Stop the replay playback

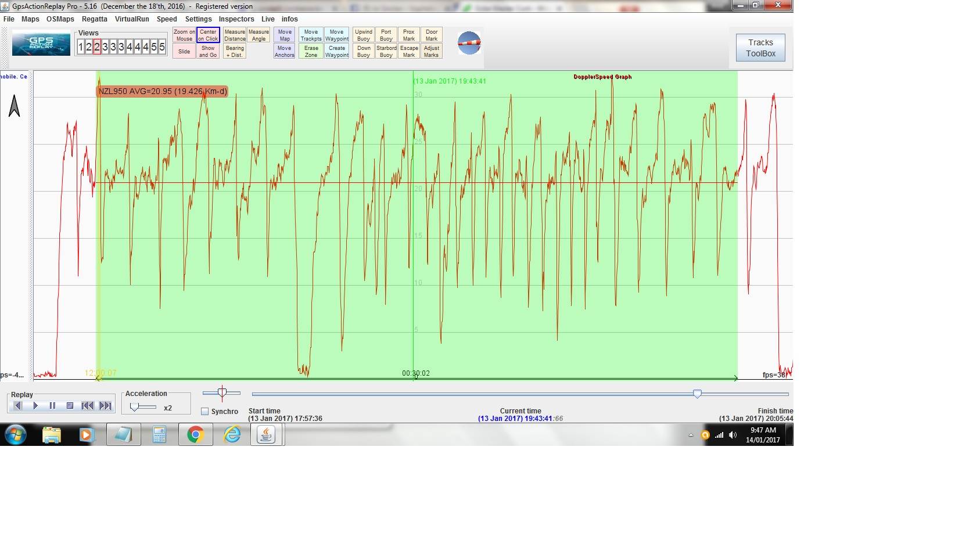tap(70, 406)
